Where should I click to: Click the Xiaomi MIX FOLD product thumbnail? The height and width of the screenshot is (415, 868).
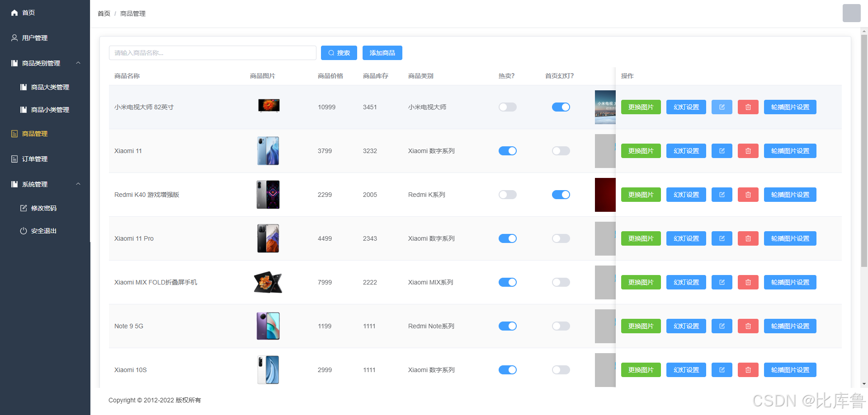point(268,282)
